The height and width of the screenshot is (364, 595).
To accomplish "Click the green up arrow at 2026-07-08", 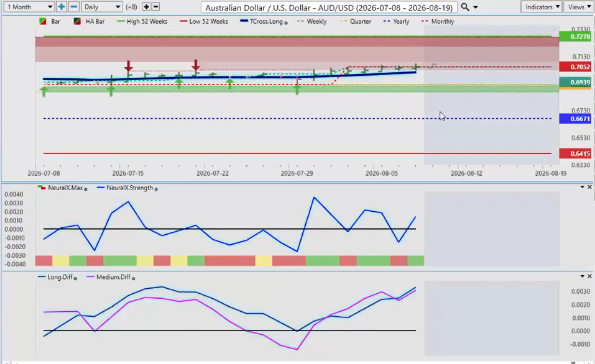I will click(44, 91).
